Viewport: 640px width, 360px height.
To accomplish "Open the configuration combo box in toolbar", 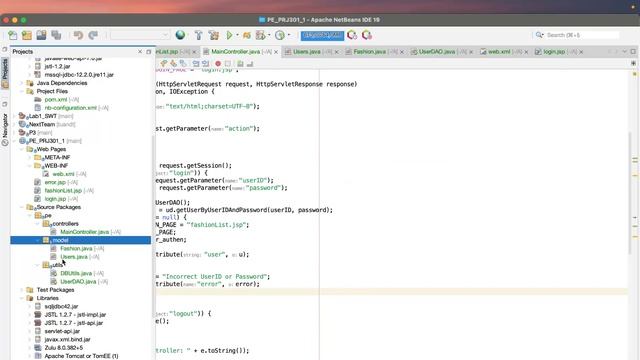I will pyautogui.click(x=140, y=36).
